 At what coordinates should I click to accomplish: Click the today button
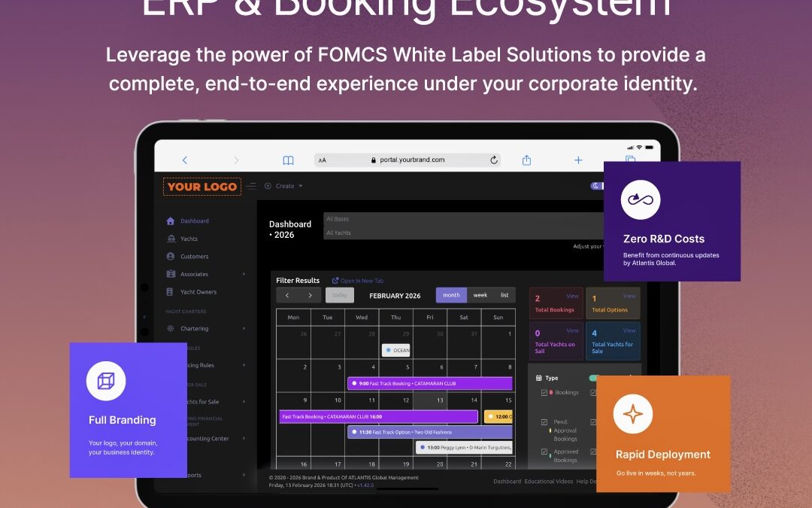click(340, 296)
